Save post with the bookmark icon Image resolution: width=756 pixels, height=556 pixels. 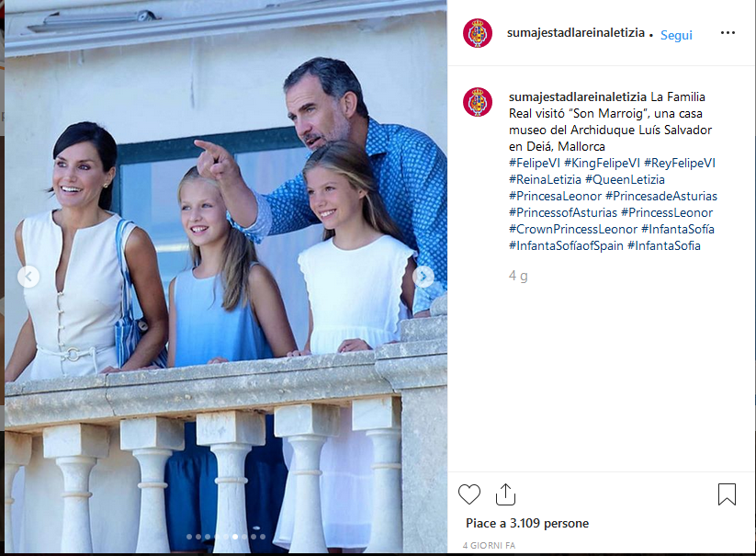tap(727, 494)
